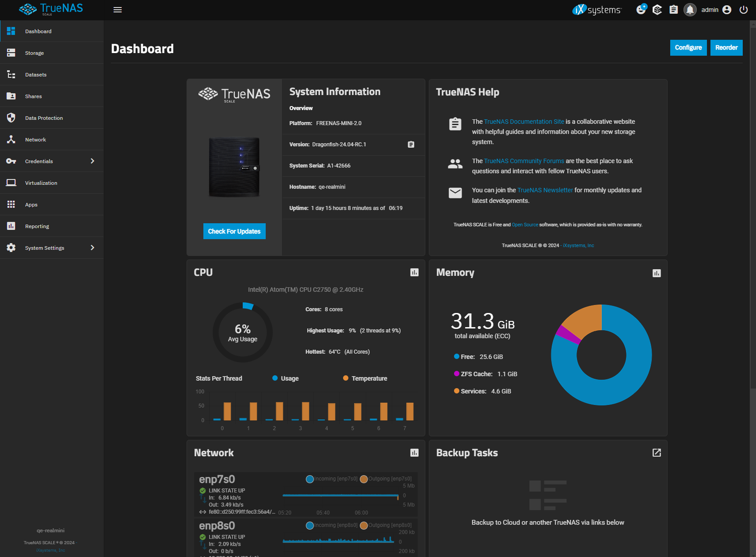756x557 pixels.
Task: Open Backup Tasks external link icon
Action: [x=657, y=453]
